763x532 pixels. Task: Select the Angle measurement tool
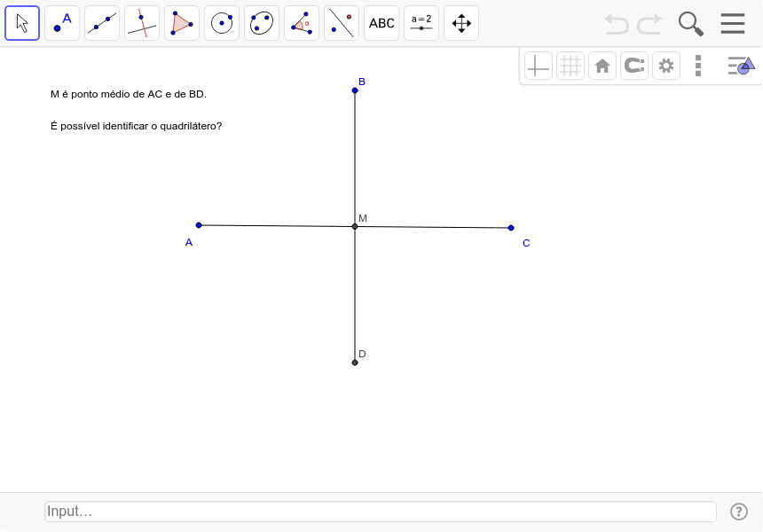pyautogui.click(x=302, y=23)
